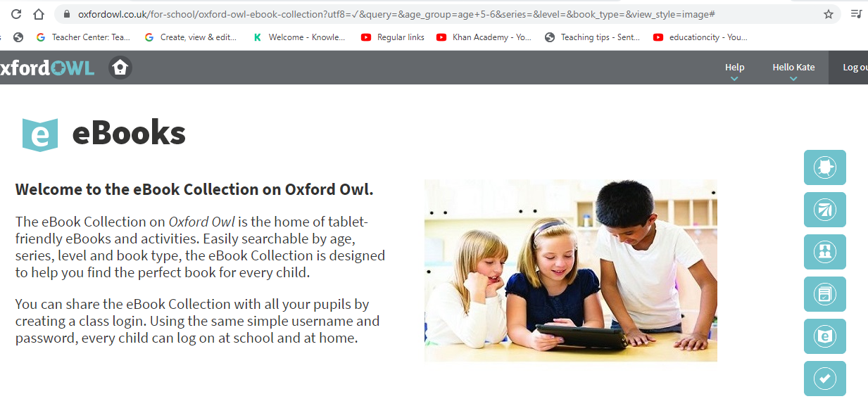Open the document-list sidebar icon

pyautogui.click(x=825, y=294)
